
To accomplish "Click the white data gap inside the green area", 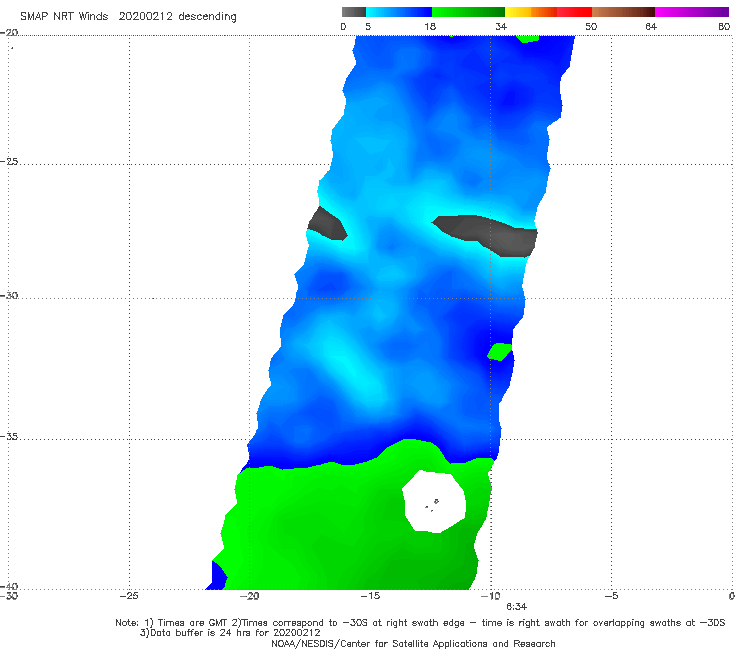I will coord(434,502).
